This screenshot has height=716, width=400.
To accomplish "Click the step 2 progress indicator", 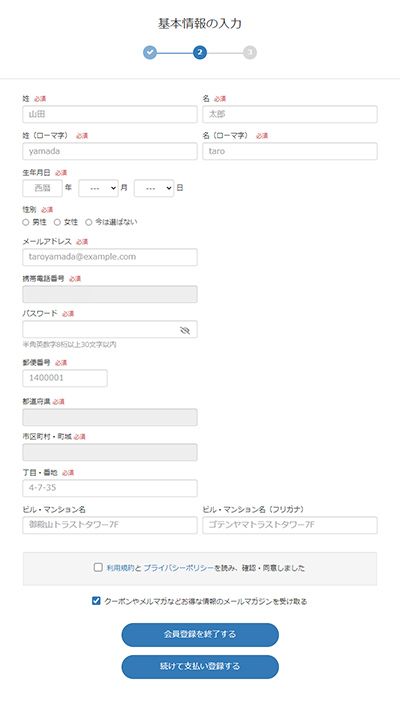I will click(200, 53).
